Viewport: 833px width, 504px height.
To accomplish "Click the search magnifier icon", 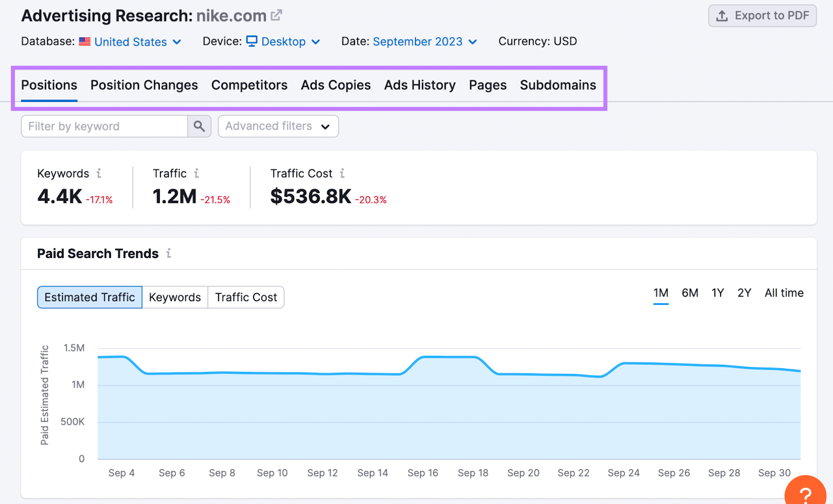I will coord(199,126).
